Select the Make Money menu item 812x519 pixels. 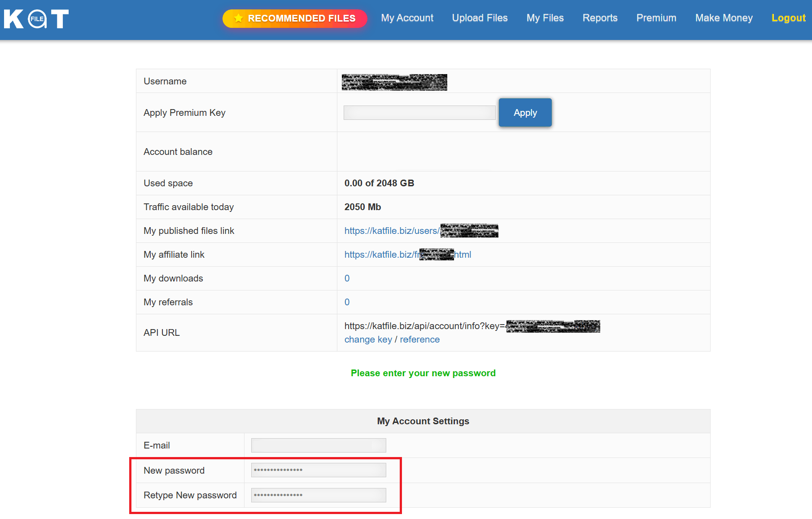coord(724,18)
